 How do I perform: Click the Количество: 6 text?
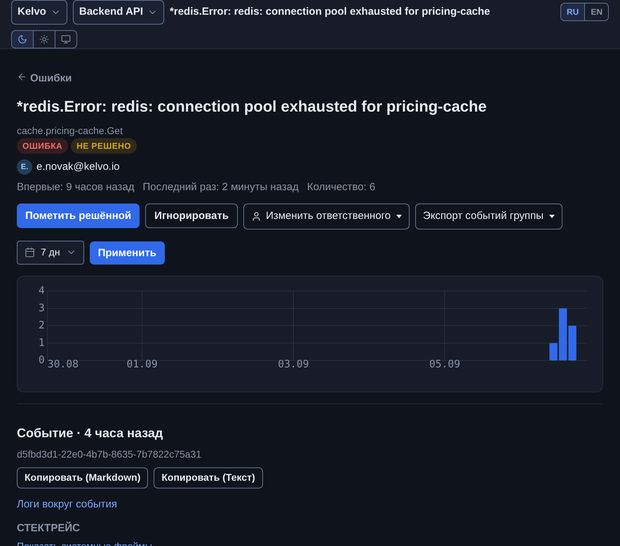(341, 187)
